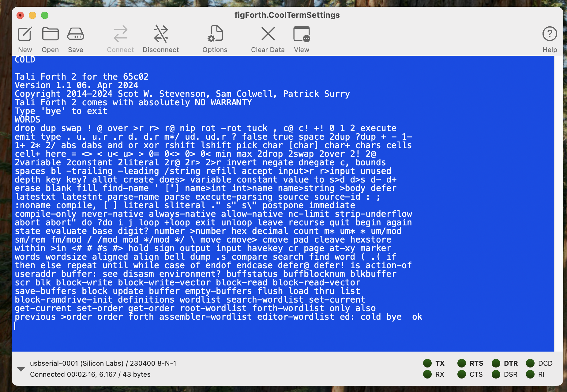Click the grayed-out Connect icon
The image size is (567, 392).
pyautogui.click(x=120, y=34)
